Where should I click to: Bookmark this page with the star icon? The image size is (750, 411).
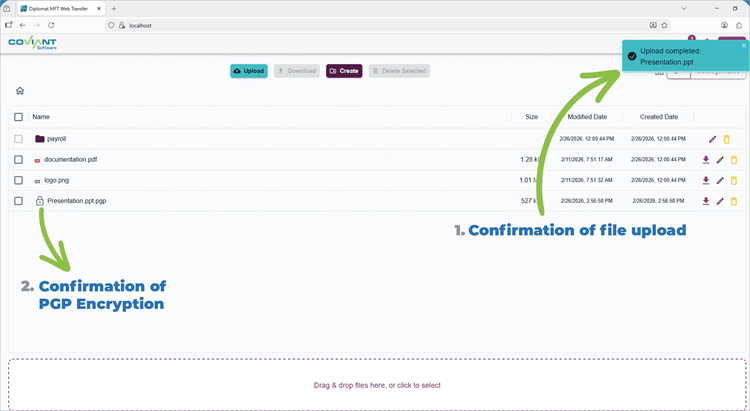664,25
